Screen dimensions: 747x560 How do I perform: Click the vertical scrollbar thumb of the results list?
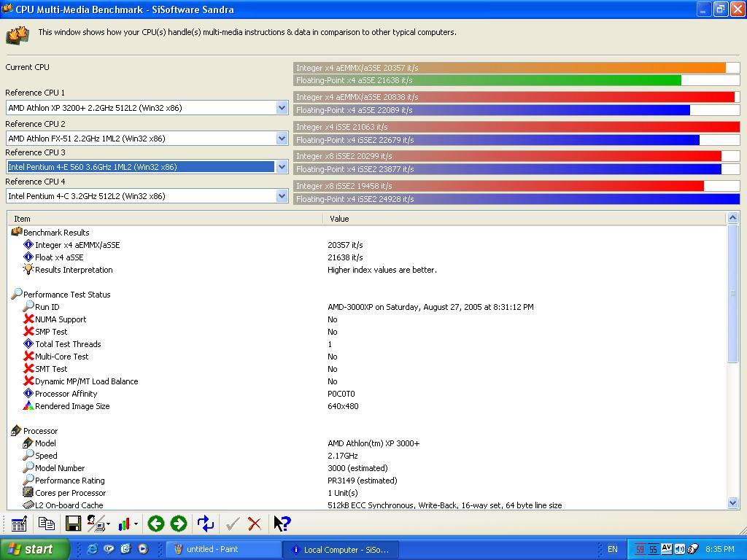732,293
